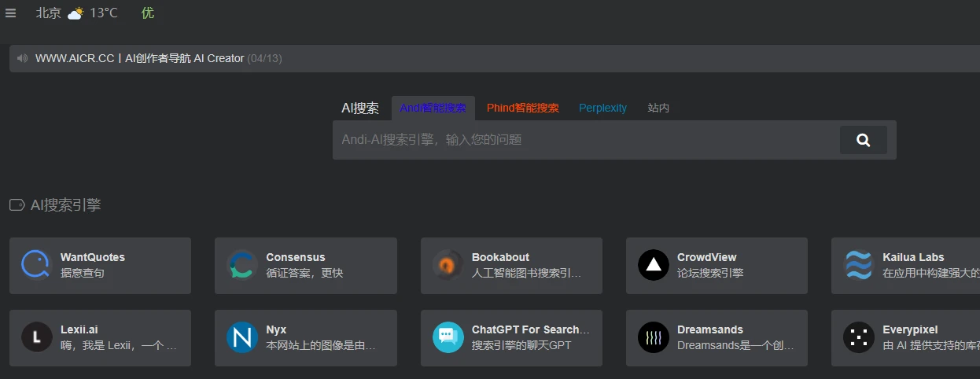
Task: Open the WantQuotes logo icon
Action: pos(36,266)
